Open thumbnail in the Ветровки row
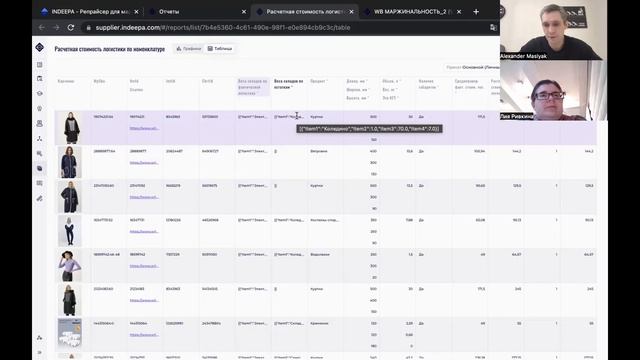 coord(70,162)
